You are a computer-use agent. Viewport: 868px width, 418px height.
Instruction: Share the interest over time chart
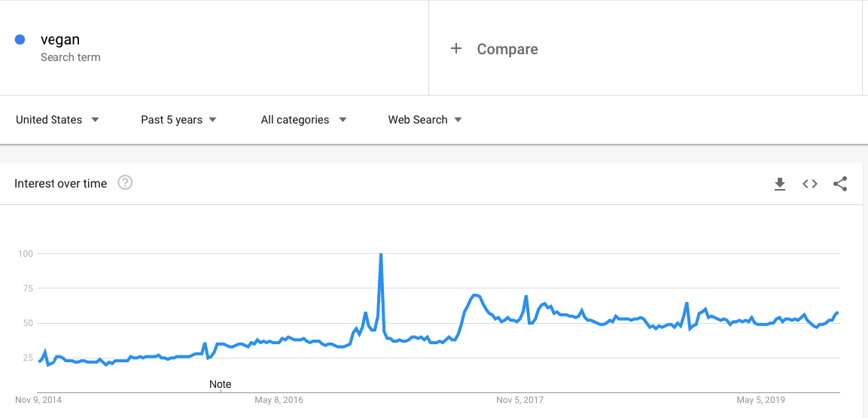pos(840,184)
